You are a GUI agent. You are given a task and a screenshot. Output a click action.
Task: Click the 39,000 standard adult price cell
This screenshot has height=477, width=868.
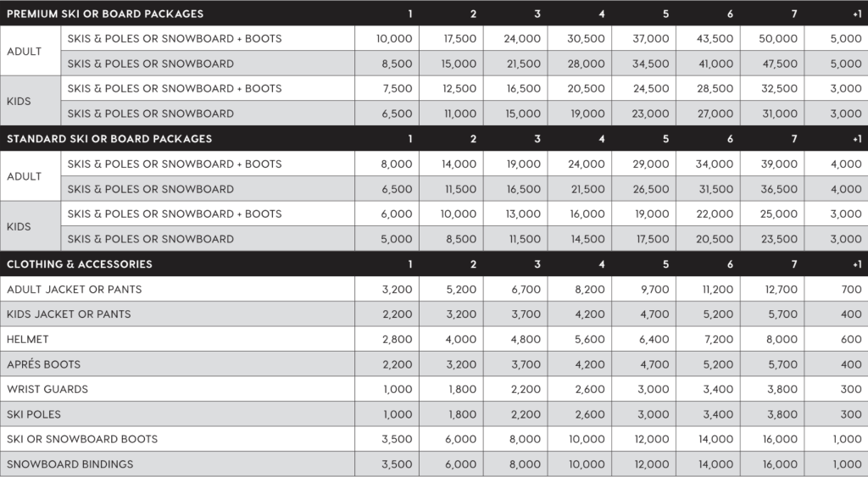(780, 164)
